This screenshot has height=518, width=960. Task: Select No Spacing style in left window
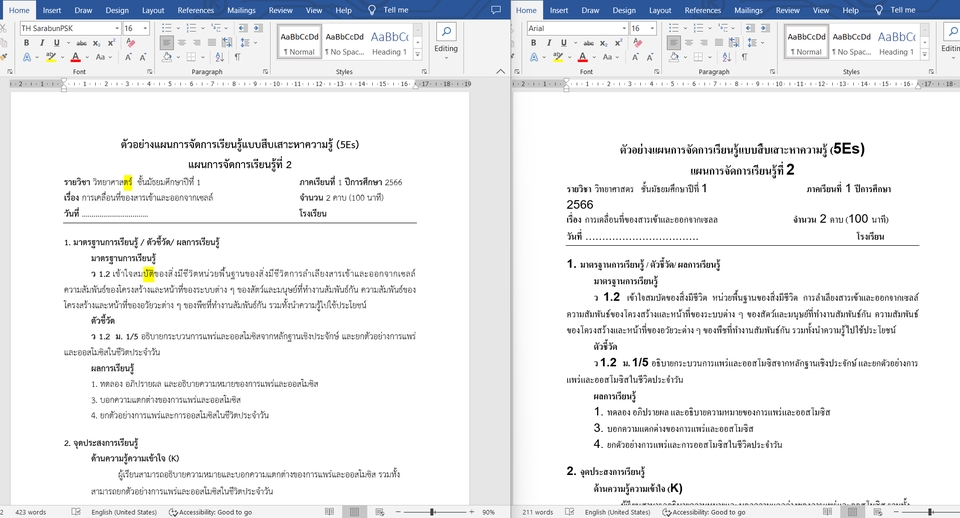[344, 42]
